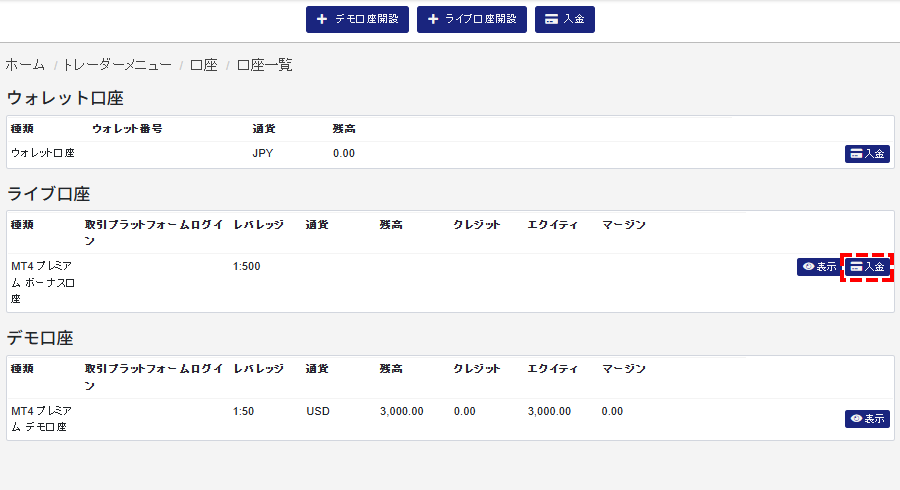
Task: Open a live account via ライブ口座開設
Action: [471, 20]
